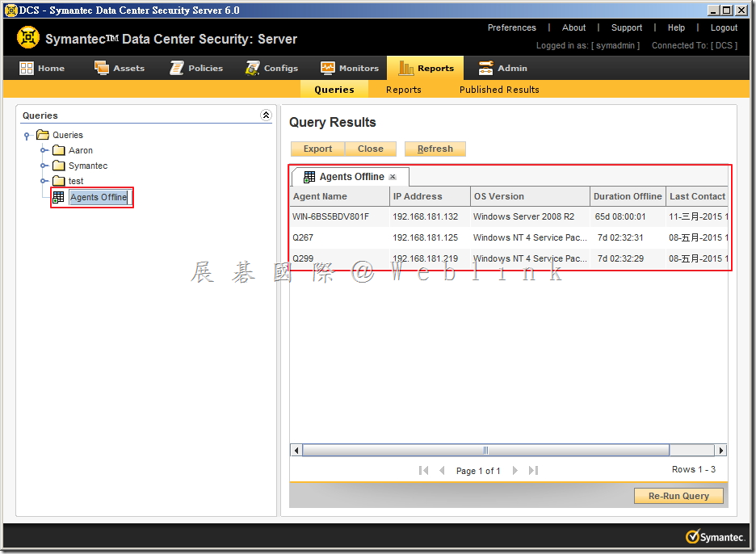Screen dimensions: 756x554
Task: Open the Monitors section icon
Action: coord(328,68)
